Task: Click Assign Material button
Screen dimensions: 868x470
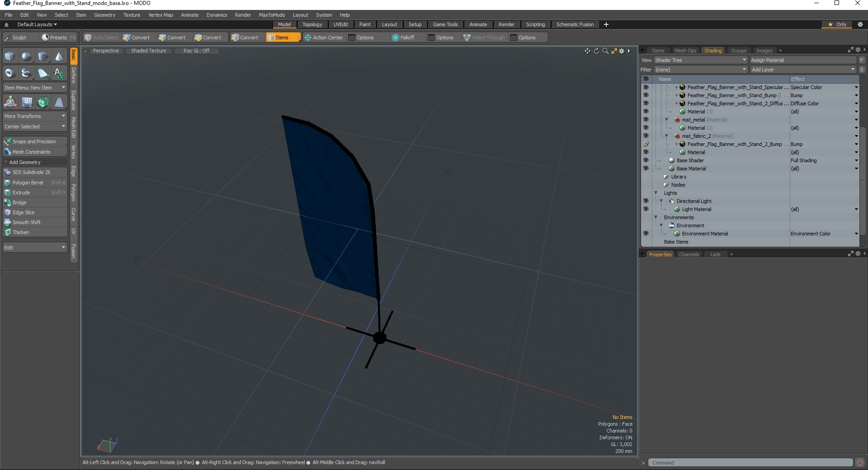Action: 803,60
